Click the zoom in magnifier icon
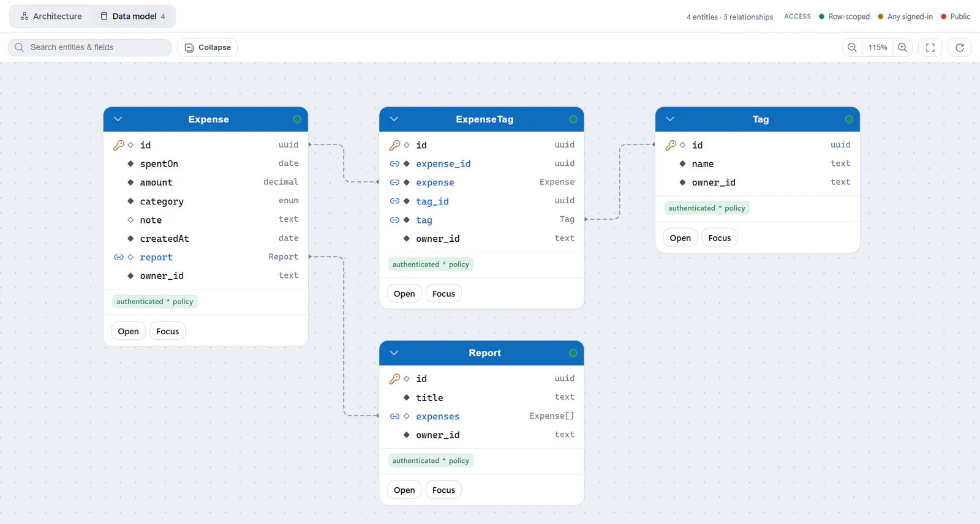980x524 pixels. click(x=903, y=47)
